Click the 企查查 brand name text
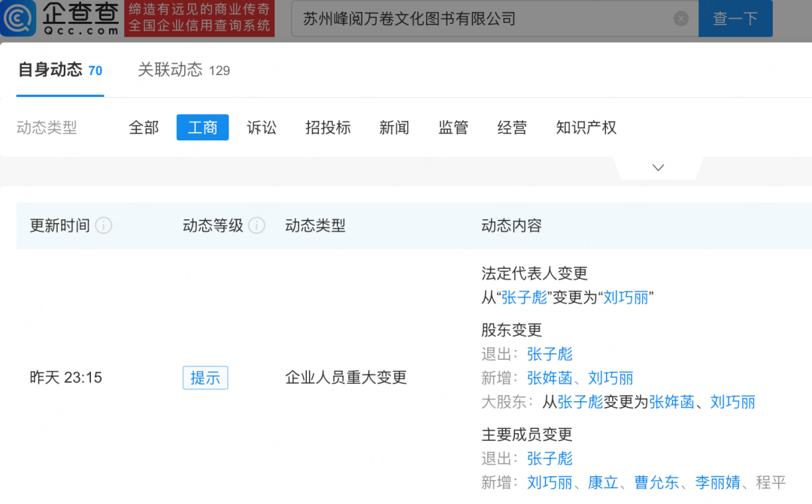The width and height of the screenshot is (812, 504). click(80, 13)
